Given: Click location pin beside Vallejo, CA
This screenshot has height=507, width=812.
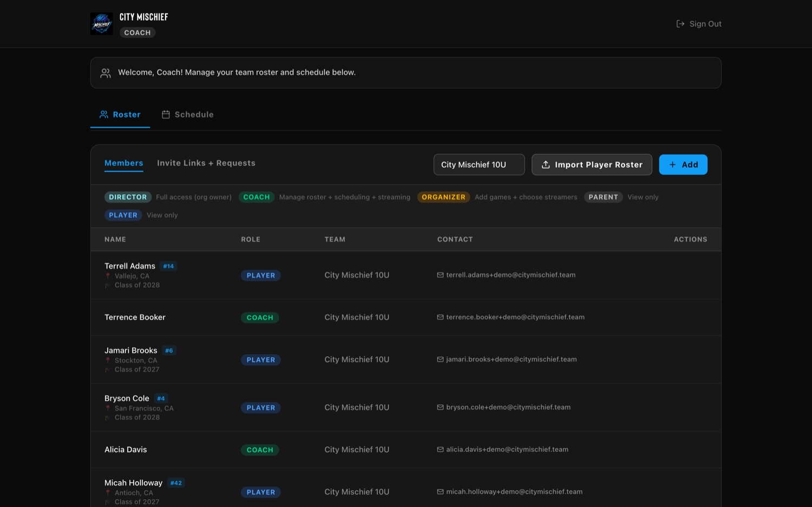Looking at the screenshot, I should coord(108,276).
